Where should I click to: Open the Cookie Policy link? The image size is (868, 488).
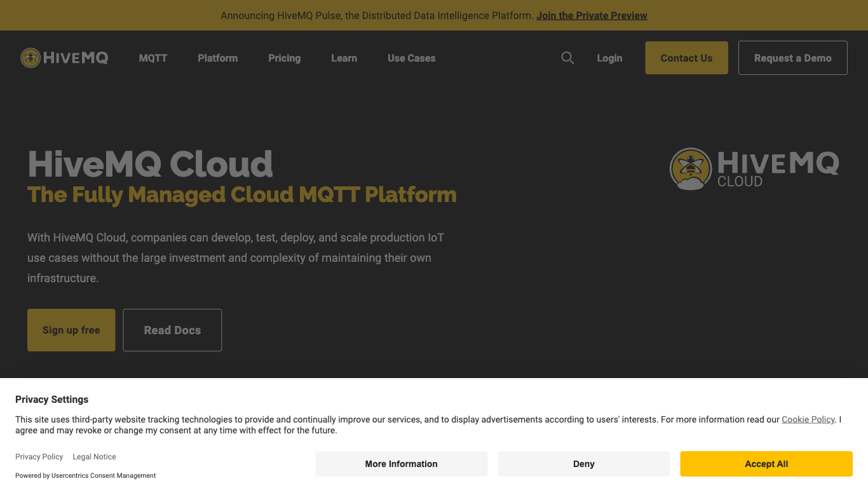point(808,419)
